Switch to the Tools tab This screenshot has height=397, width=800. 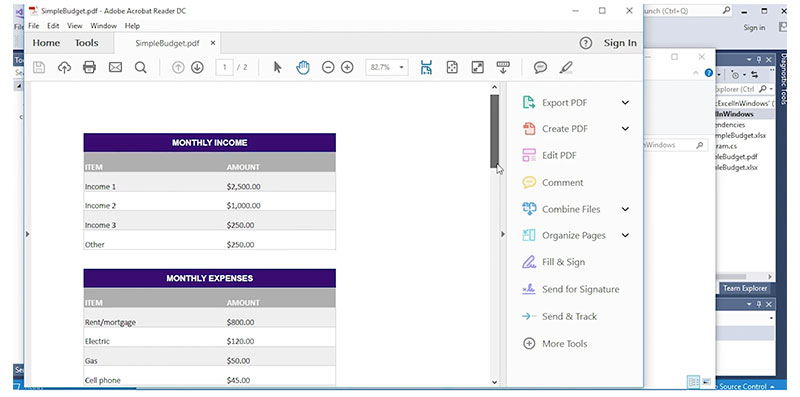[x=87, y=43]
